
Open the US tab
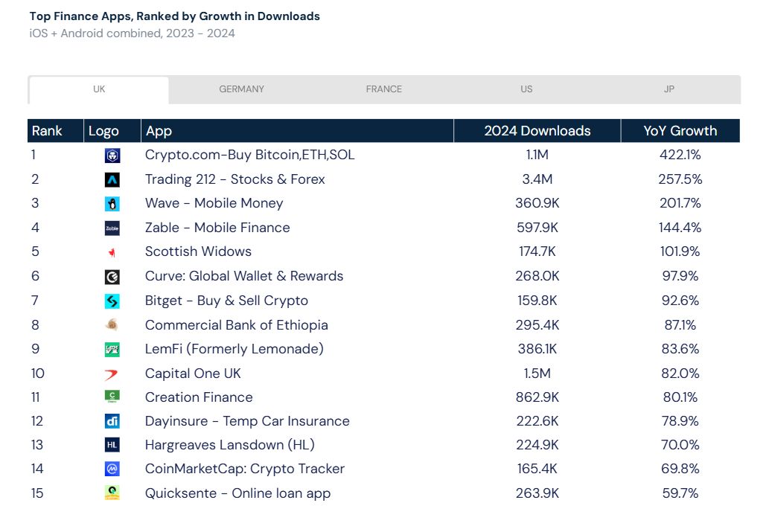[526, 89]
